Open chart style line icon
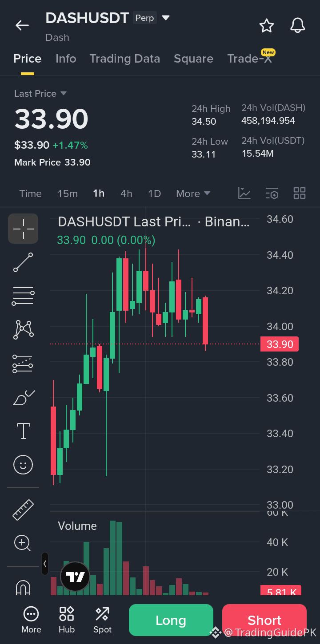320x644 pixels. click(244, 193)
